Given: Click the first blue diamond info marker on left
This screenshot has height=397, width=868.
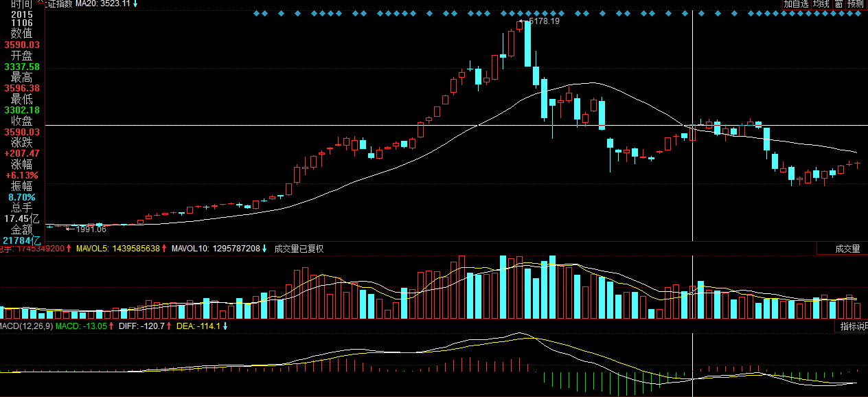Looking at the screenshot, I should 256,13.
